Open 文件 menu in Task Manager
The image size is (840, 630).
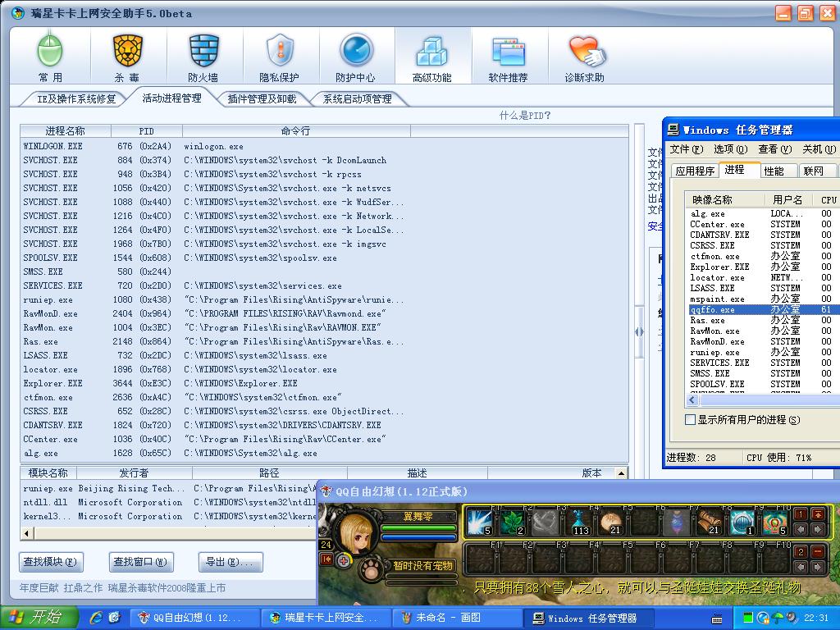click(x=687, y=149)
